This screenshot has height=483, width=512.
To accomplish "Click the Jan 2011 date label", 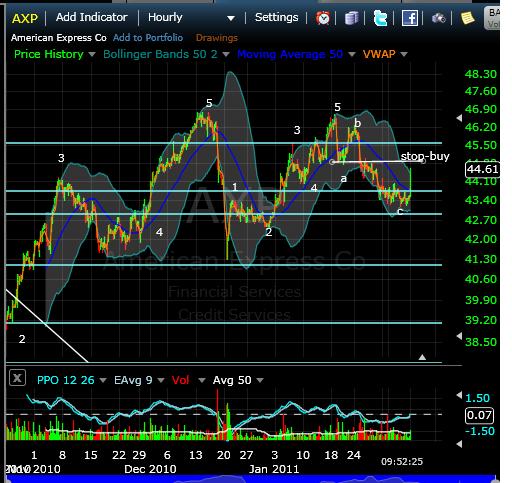I will click(274, 469).
